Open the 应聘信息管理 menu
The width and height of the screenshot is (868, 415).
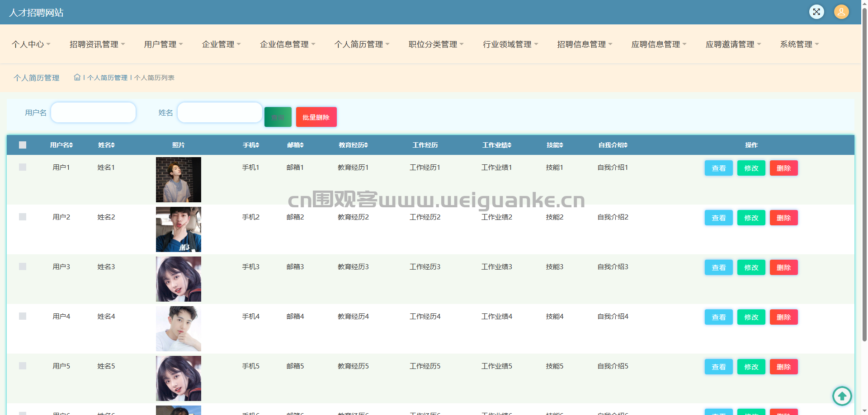click(659, 44)
